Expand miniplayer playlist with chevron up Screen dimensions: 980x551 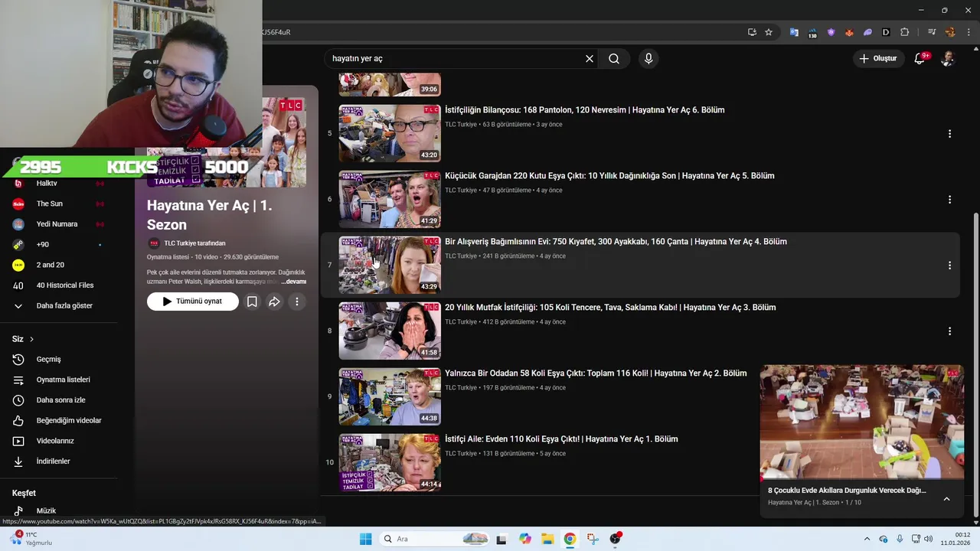[x=946, y=499]
